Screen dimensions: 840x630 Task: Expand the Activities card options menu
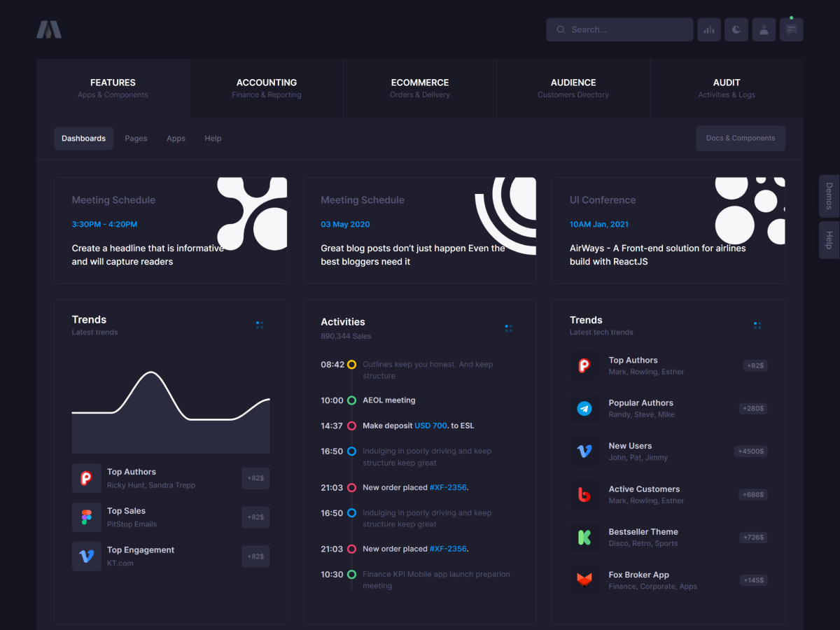point(508,328)
